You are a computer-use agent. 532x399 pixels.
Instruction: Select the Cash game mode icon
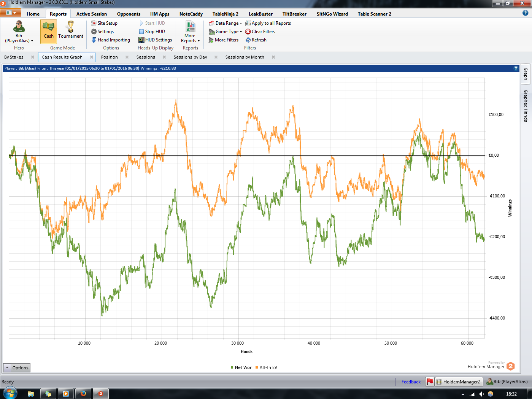pyautogui.click(x=48, y=31)
